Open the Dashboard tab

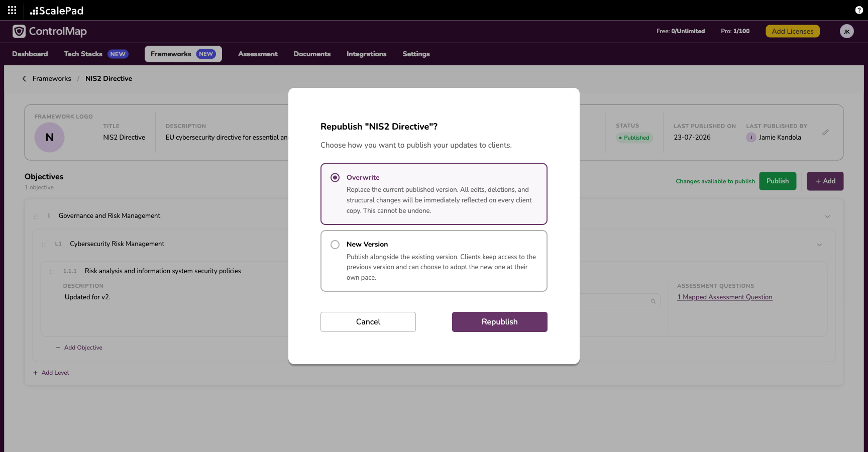[30, 54]
